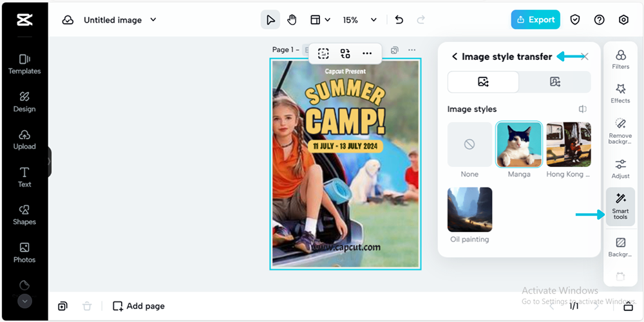Image resolution: width=644 pixels, height=322 pixels.
Task: Open the Photos panel
Action: (x=24, y=253)
